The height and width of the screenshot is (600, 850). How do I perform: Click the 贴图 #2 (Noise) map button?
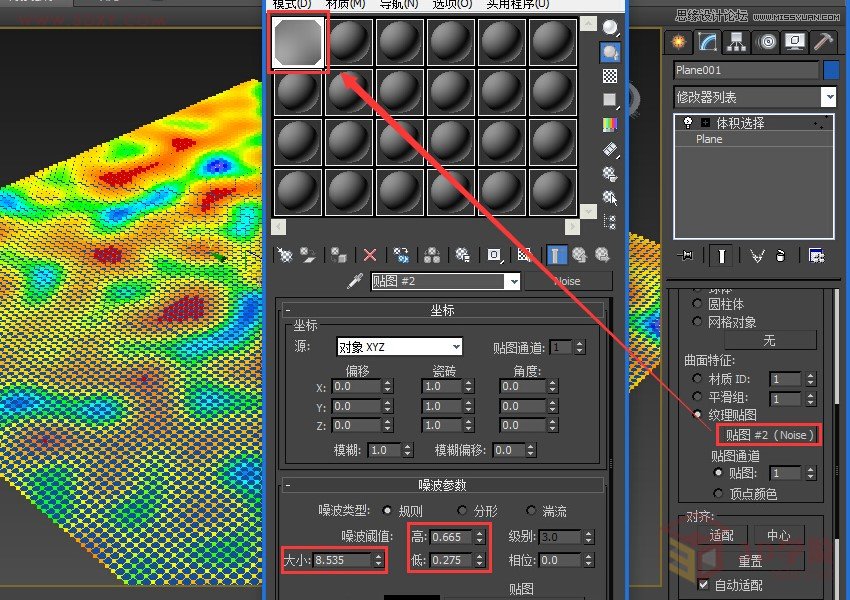tap(768, 435)
